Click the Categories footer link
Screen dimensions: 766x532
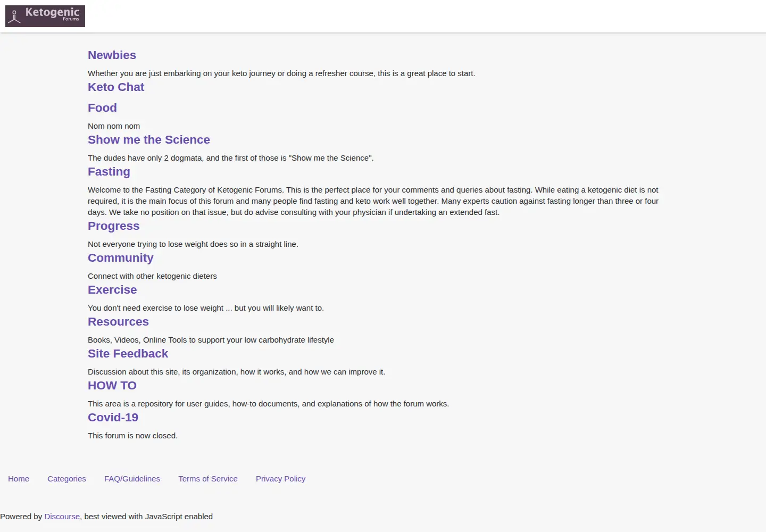66,479
